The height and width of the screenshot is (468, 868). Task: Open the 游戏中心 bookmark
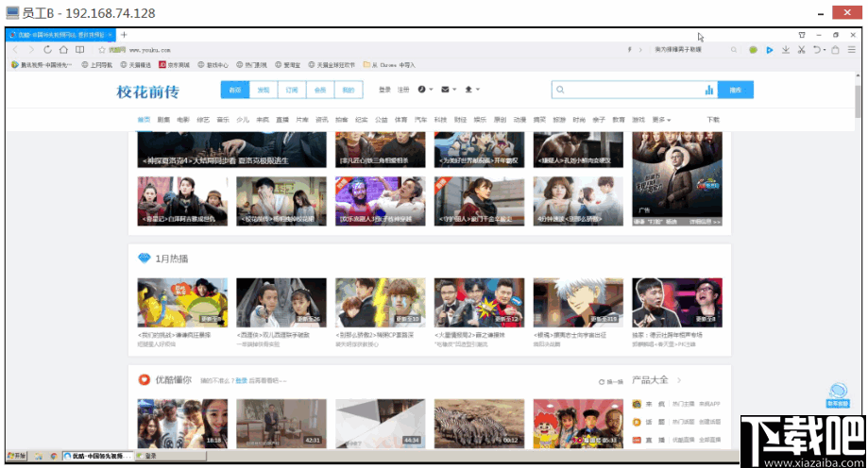click(x=213, y=65)
